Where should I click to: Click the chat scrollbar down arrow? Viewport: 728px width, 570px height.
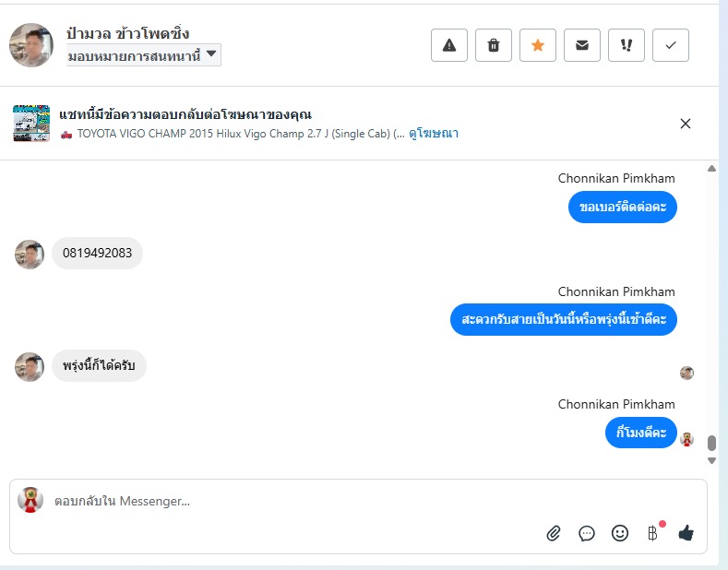point(711,460)
